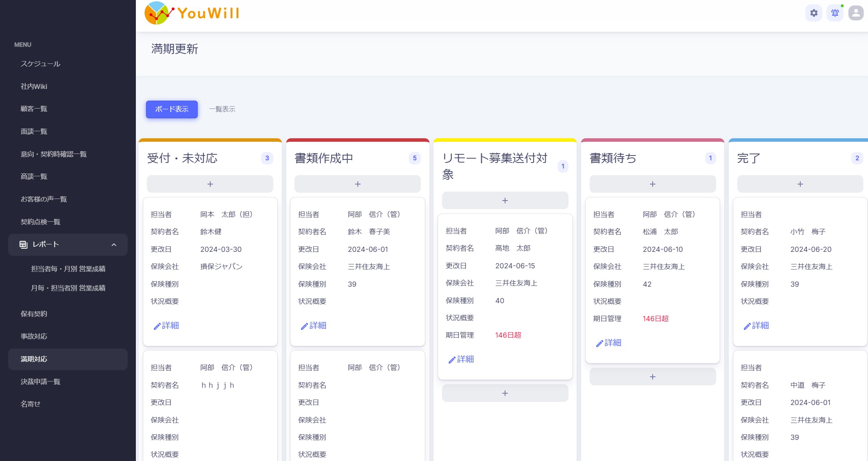Collapse the レポート menu chevron
The width and height of the screenshot is (868, 461).
pos(114,245)
